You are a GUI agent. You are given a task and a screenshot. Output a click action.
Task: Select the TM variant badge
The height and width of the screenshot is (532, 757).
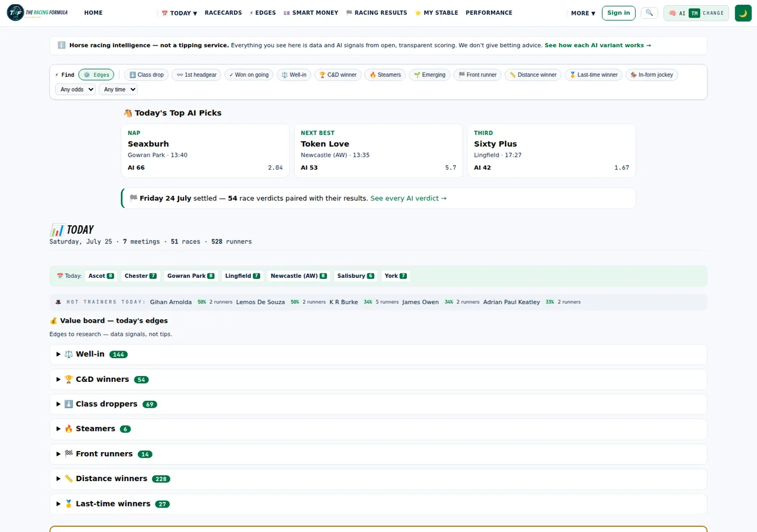click(x=694, y=13)
